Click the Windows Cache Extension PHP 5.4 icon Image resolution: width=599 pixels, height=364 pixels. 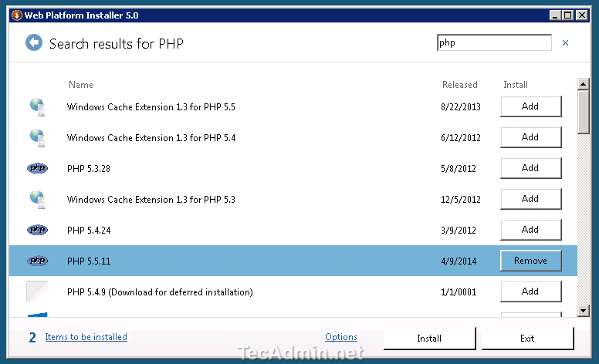coord(37,137)
